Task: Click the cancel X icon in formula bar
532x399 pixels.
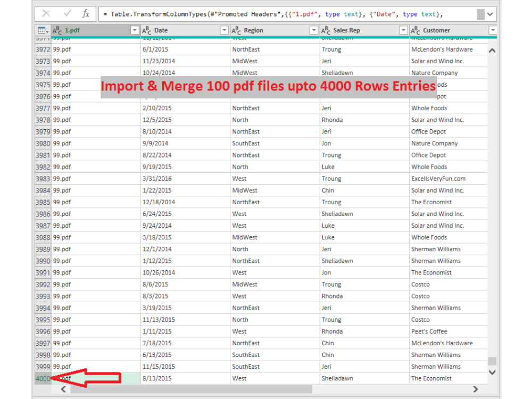Action: tap(46, 14)
